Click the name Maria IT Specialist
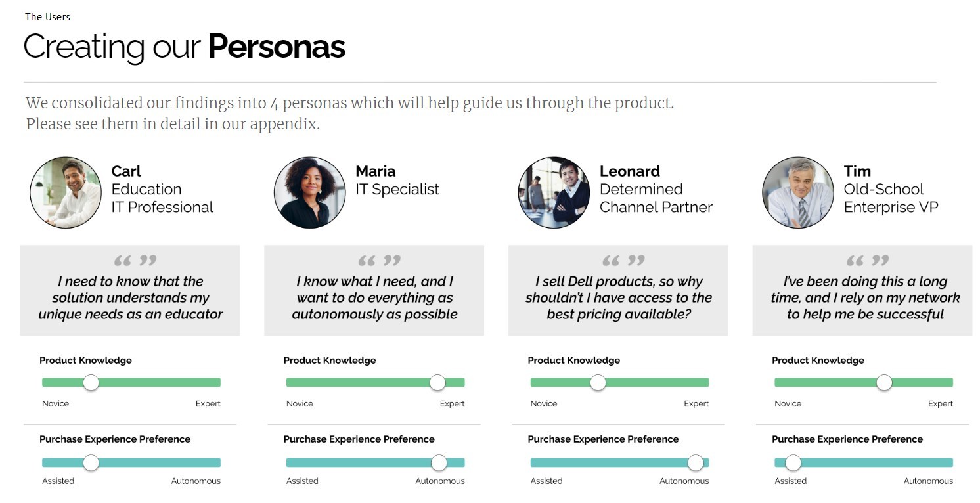Viewport: 980px width, 503px height. point(397,181)
